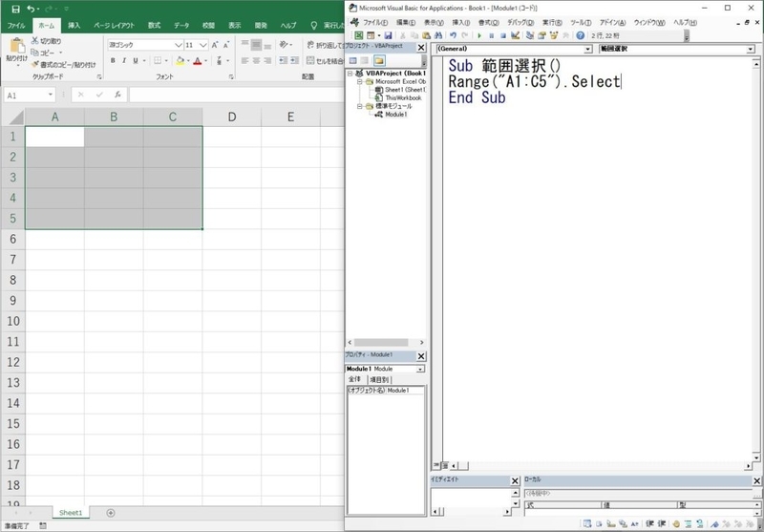
Task: Apply the red font color A
Action: [198, 60]
